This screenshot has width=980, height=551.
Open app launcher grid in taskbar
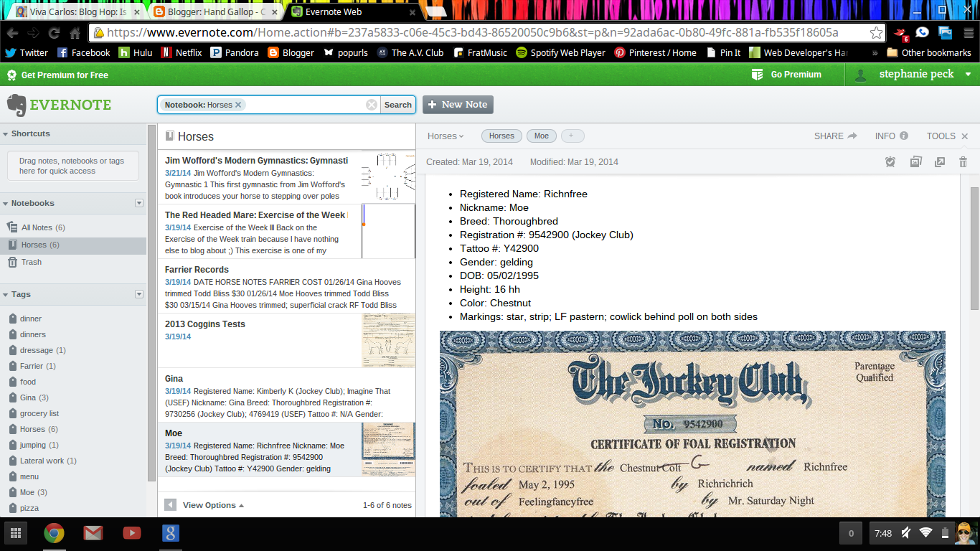(x=15, y=533)
